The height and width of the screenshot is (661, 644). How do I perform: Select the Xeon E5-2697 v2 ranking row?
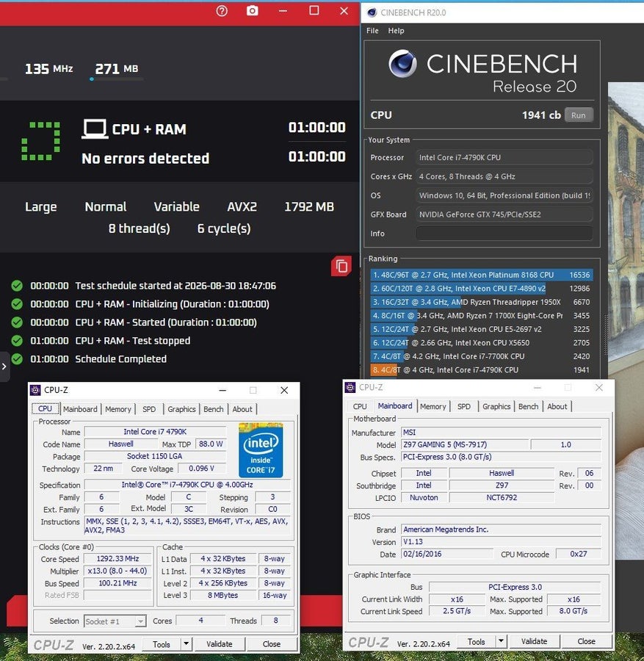point(481,329)
